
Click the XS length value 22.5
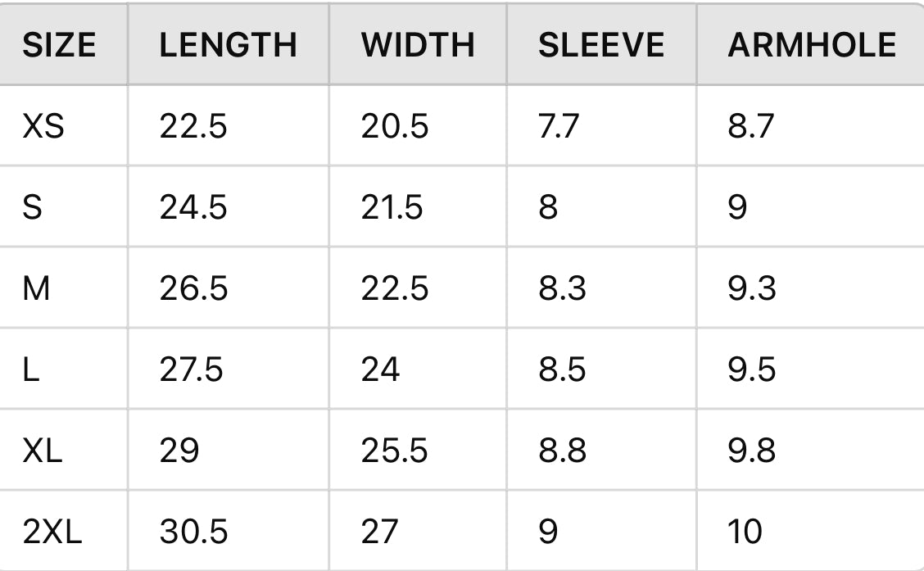pyautogui.click(x=193, y=126)
